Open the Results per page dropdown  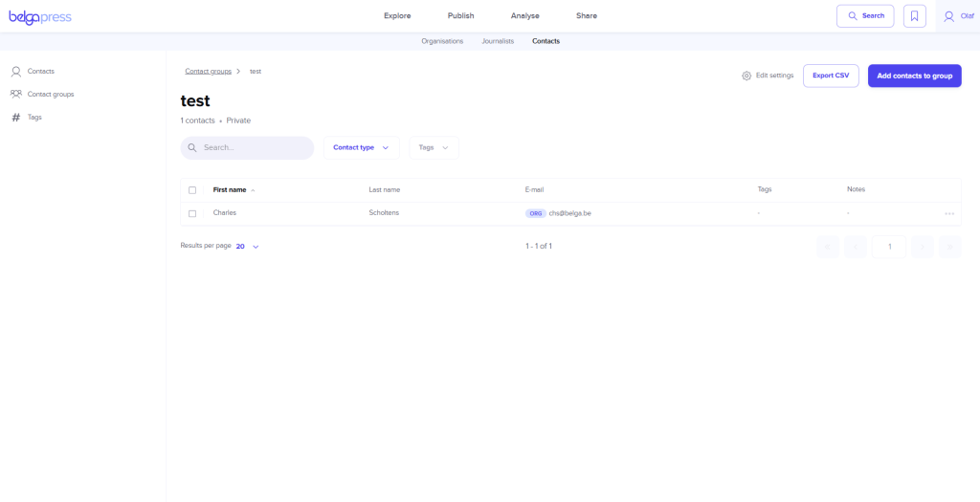248,247
